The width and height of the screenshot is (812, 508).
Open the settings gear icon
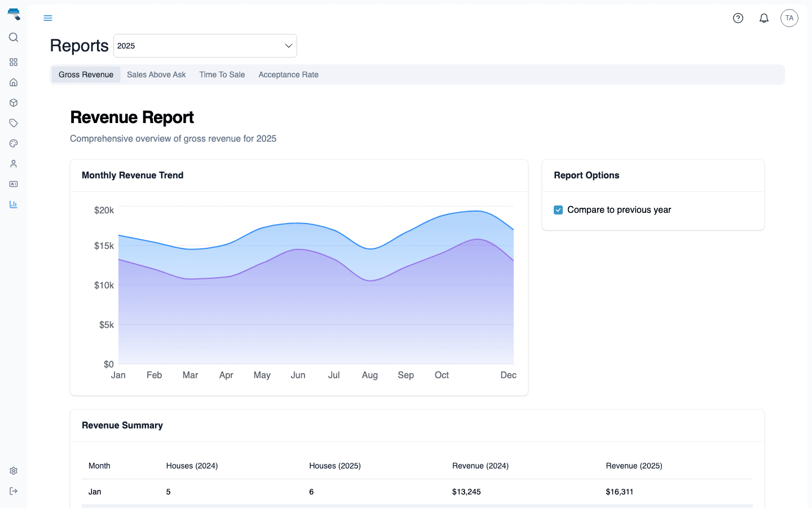click(x=13, y=470)
